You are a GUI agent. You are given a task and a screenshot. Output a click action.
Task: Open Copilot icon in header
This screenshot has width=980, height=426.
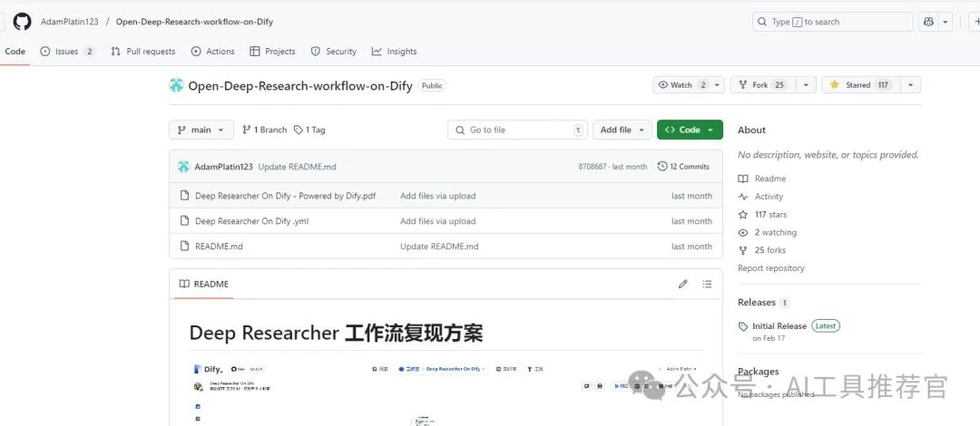929,22
